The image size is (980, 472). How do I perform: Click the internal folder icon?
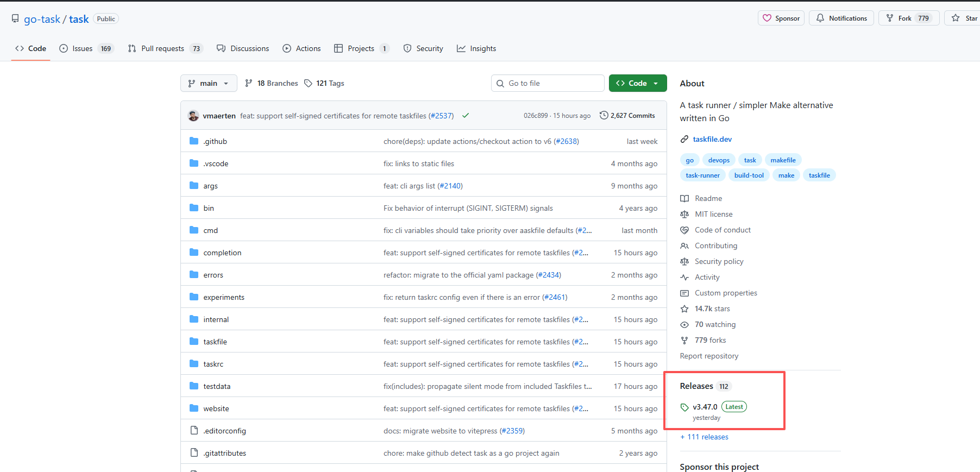click(194, 319)
